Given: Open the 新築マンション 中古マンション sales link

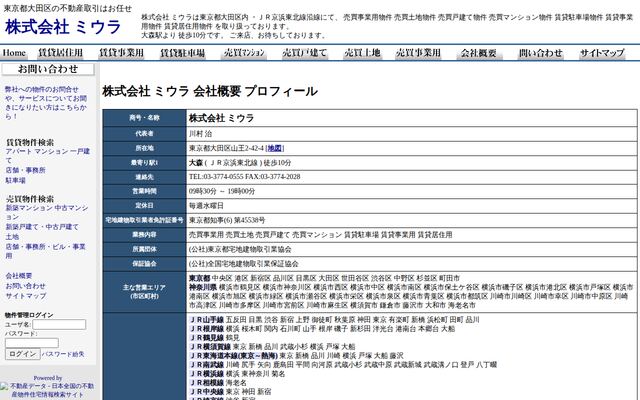Looking at the screenshot, I should [x=47, y=212].
